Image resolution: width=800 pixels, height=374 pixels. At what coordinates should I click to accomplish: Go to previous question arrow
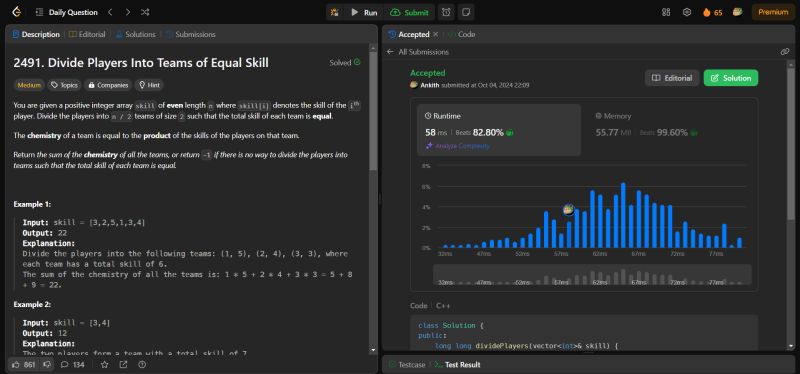pos(110,12)
